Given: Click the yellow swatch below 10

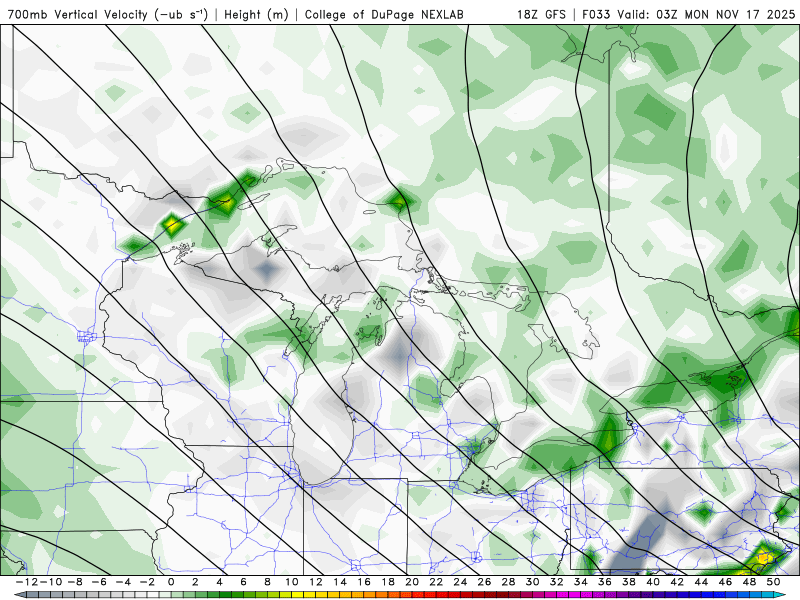Looking at the screenshot, I should click(x=297, y=595).
